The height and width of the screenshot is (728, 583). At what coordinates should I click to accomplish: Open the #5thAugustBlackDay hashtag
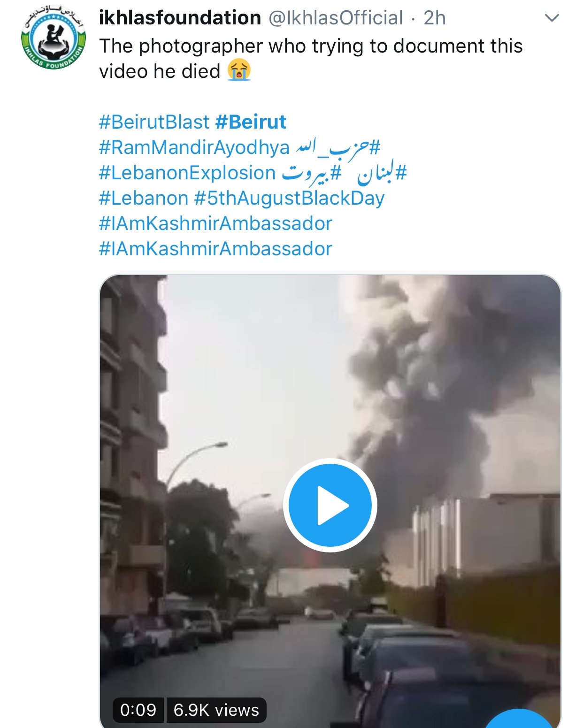click(x=290, y=198)
